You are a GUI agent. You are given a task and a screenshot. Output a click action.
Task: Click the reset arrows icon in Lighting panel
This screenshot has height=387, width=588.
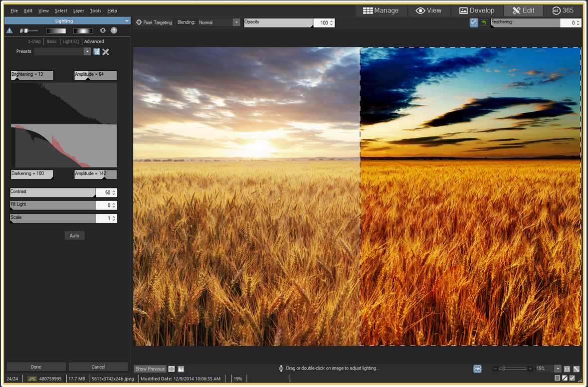[103, 31]
